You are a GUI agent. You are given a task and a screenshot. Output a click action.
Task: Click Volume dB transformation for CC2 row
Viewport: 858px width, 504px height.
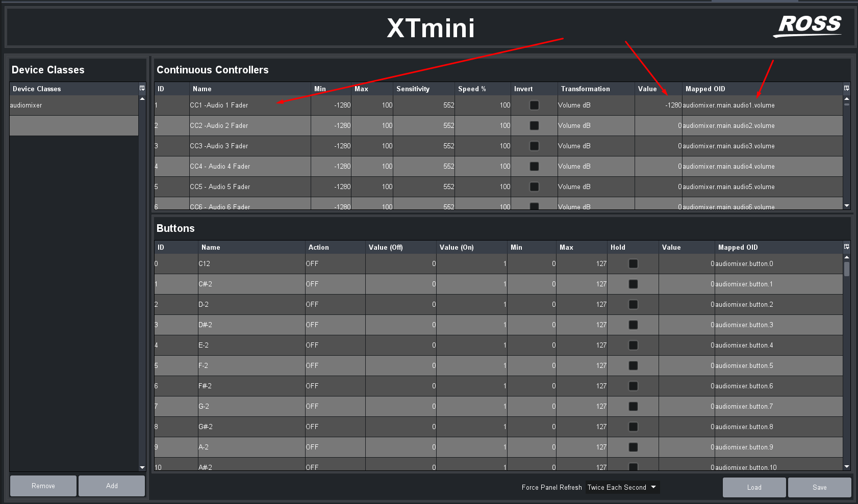pyautogui.click(x=596, y=125)
